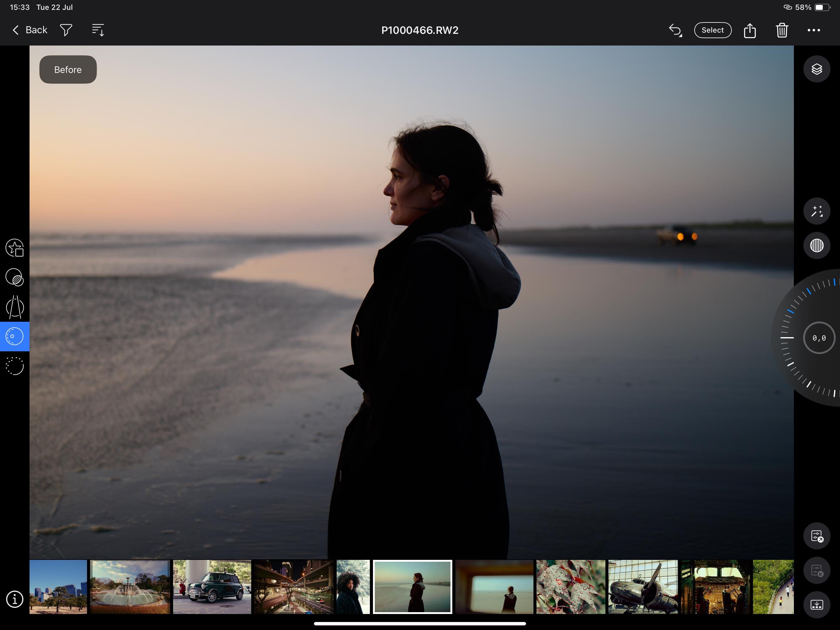Tap the striped circle icon

[x=816, y=245]
